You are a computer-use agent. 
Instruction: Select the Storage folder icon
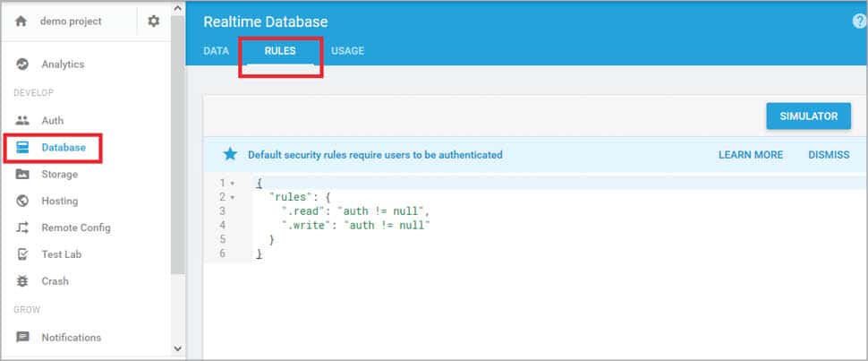[x=22, y=174]
